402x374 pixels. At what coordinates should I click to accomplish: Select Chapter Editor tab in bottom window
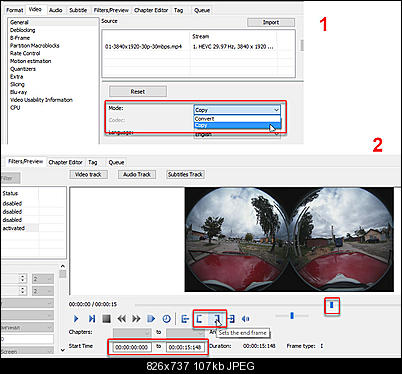point(66,162)
